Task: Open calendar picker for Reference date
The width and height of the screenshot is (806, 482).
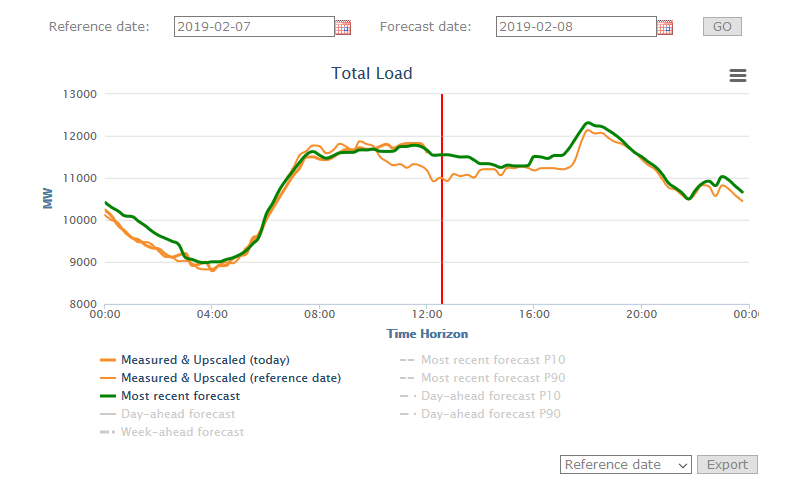Action: pos(343,27)
